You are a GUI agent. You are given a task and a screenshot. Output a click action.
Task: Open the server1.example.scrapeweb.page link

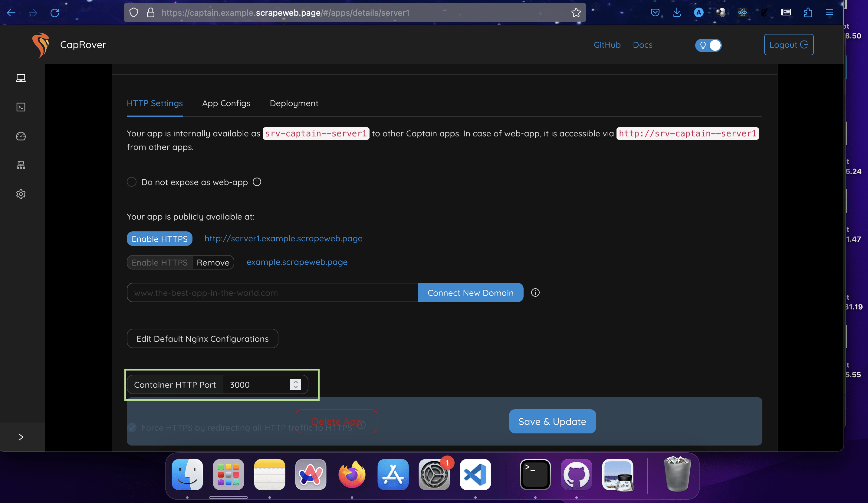point(283,239)
